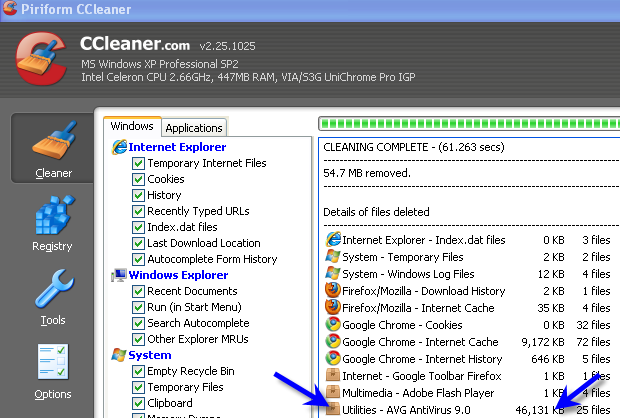Uncheck Autocomplete Form History

point(138,259)
